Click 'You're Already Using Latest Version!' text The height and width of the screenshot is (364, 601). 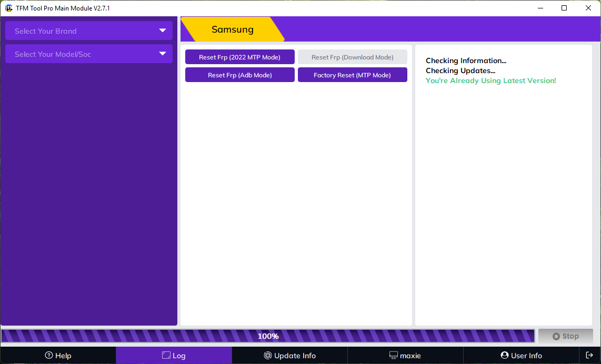pyautogui.click(x=490, y=80)
